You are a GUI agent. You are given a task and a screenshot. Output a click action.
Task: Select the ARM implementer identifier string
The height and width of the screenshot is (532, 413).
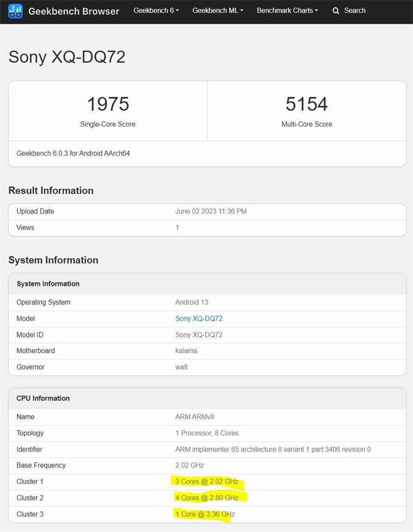point(273,449)
